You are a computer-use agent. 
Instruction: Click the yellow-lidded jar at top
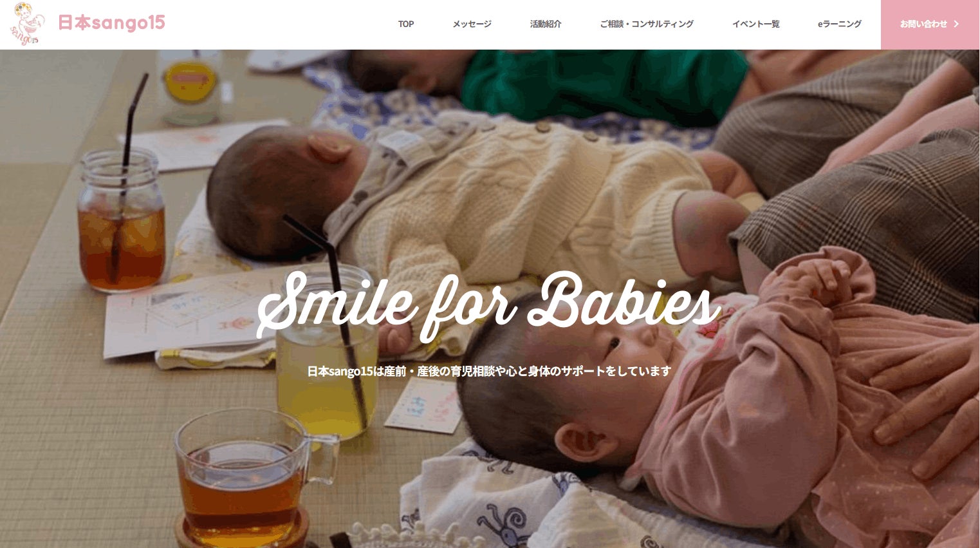[189, 87]
